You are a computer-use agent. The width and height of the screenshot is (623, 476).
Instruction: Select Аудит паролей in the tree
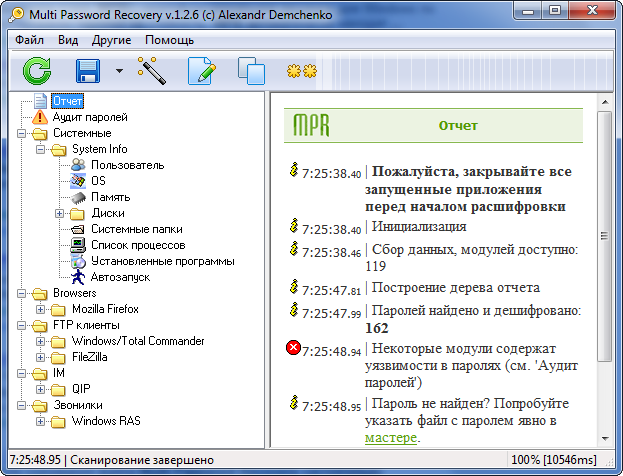[x=90, y=117]
